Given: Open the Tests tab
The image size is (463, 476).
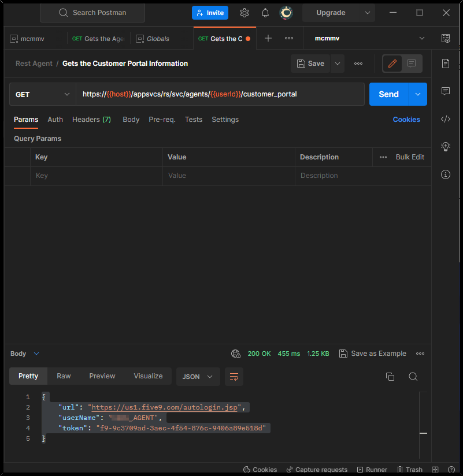Looking at the screenshot, I should point(194,120).
